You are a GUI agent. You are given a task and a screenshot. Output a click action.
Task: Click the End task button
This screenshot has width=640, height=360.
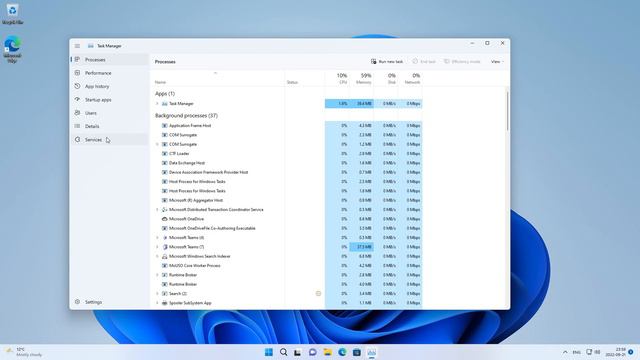tap(424, 62)
